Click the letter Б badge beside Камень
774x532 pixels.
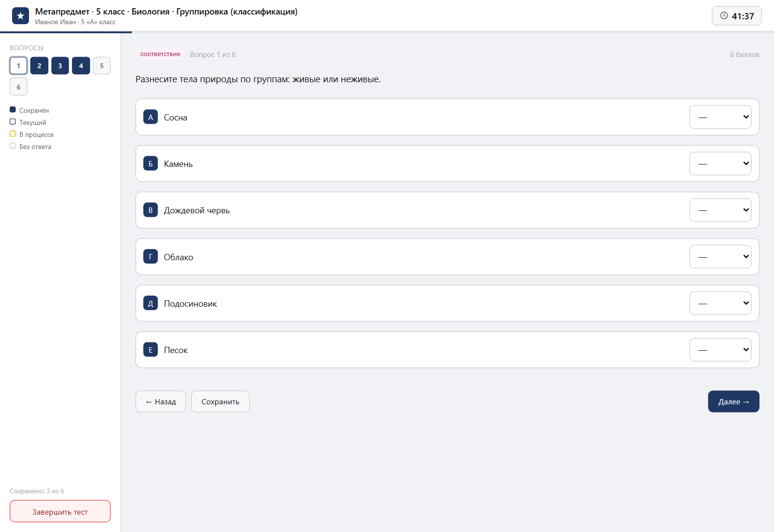pos(150,163)
